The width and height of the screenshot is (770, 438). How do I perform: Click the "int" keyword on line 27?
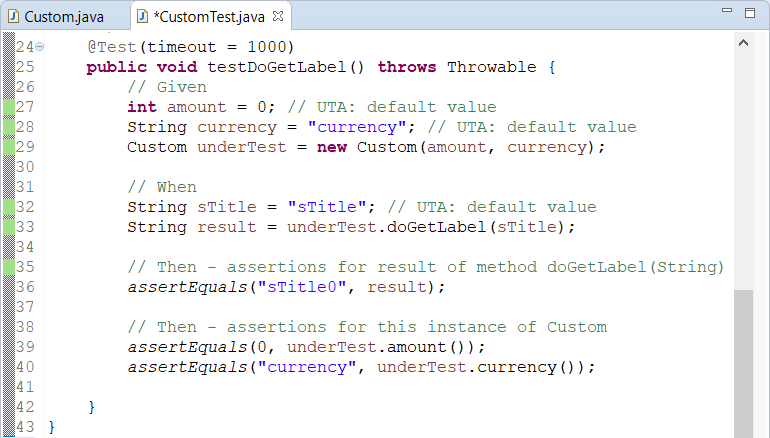tap(142, 107)
